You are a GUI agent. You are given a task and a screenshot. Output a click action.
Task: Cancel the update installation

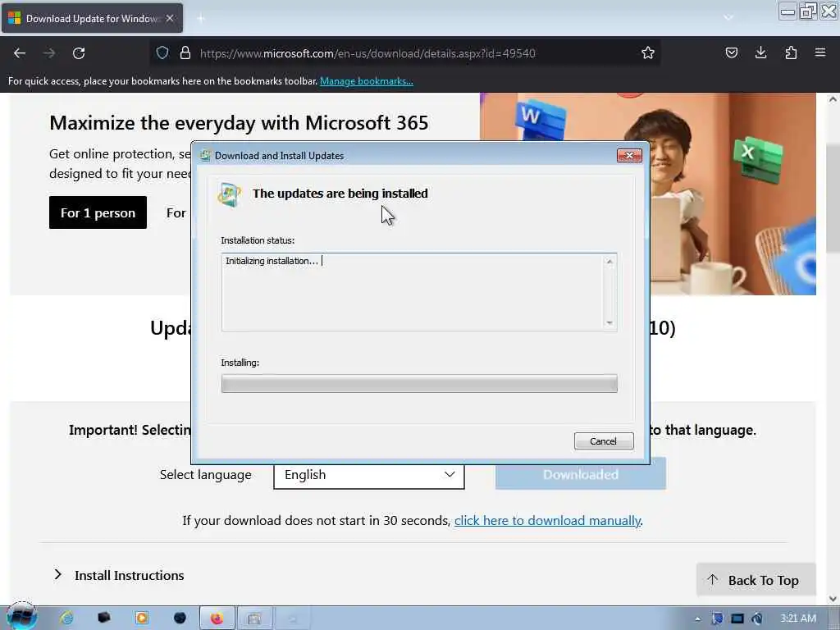604,441
